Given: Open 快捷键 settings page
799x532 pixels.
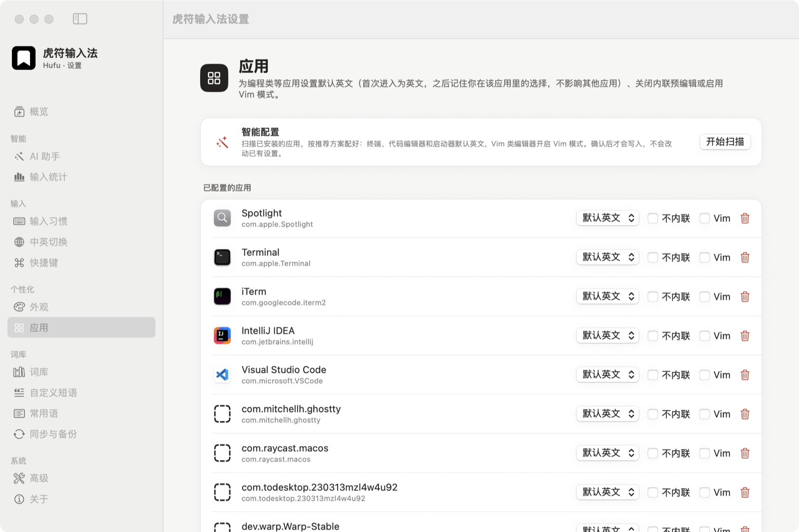Looking at the screenshot, I should [x=81, y=263].
